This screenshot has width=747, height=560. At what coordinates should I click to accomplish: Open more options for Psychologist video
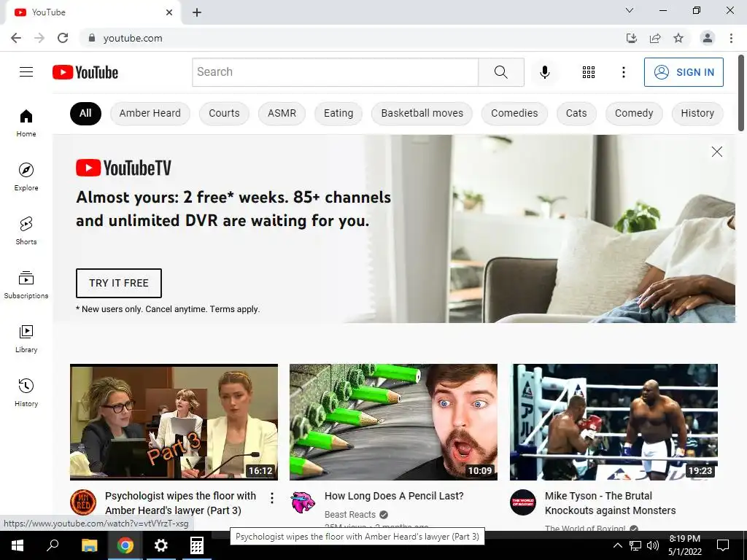(x=272, y=498)
